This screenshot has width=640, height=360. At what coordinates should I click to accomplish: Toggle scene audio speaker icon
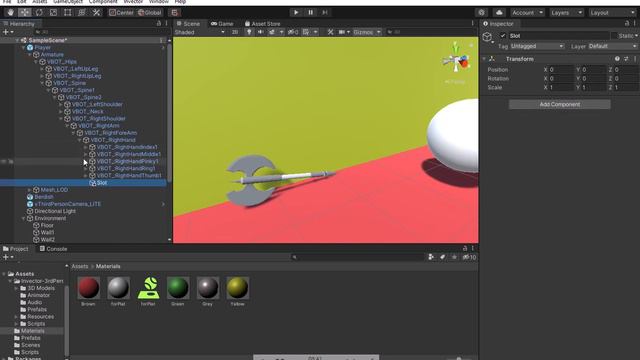click(x=260, y=32)
